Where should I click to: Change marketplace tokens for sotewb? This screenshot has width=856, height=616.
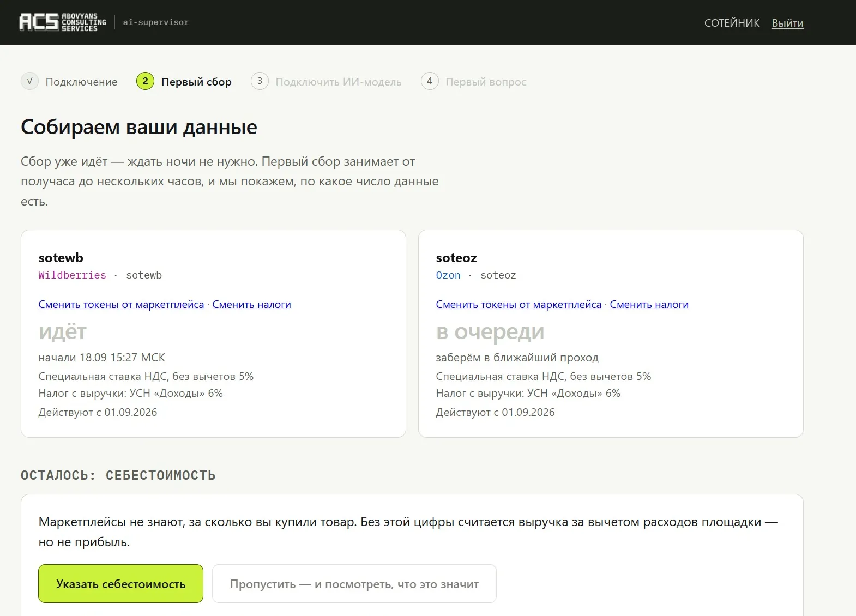tap(121, 304)
